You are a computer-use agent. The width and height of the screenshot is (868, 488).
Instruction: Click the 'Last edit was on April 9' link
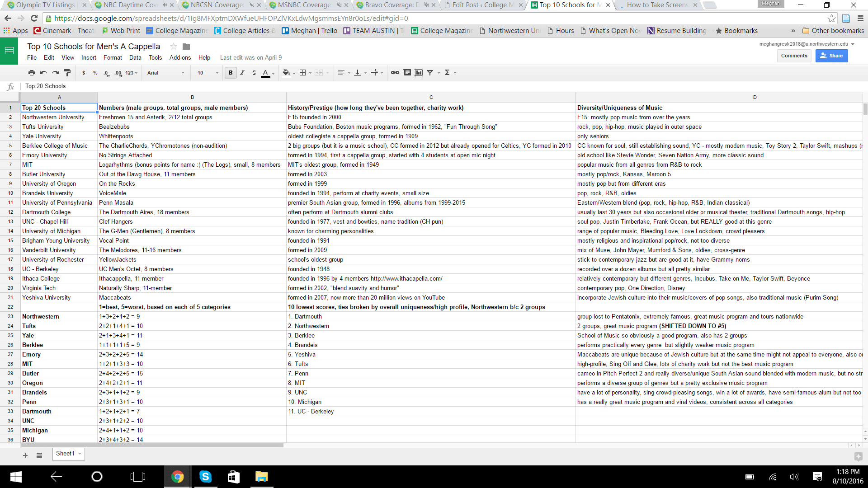coord(251,57)
